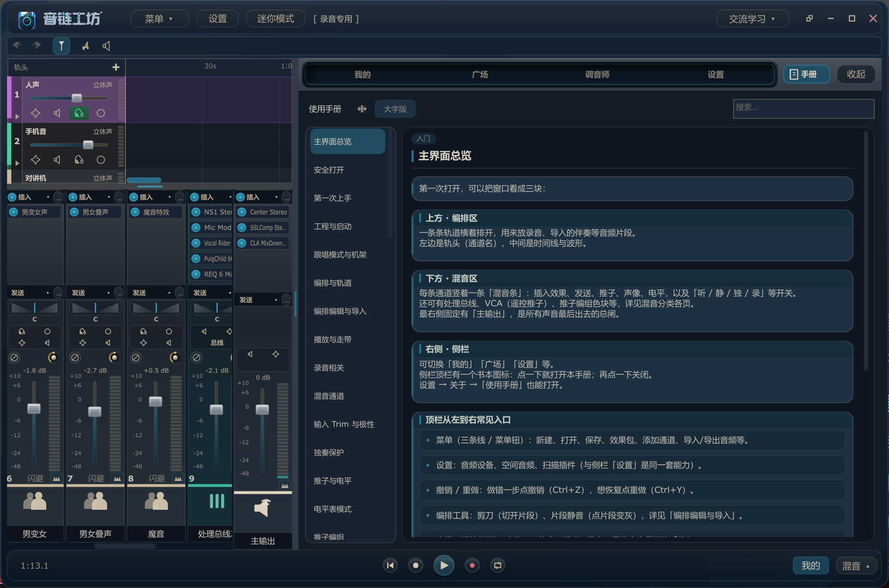
Task: Expand the 交流学习 dropdown
Action: (752, 19)
